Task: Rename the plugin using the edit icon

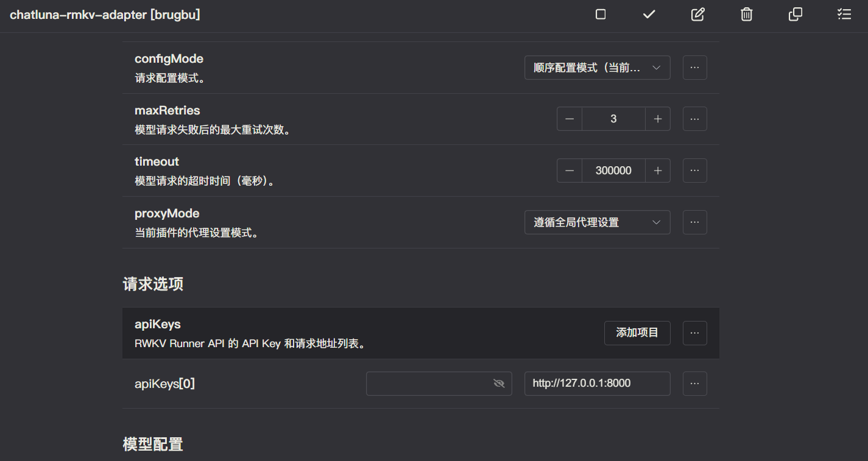Action: (x=697, y=14)
